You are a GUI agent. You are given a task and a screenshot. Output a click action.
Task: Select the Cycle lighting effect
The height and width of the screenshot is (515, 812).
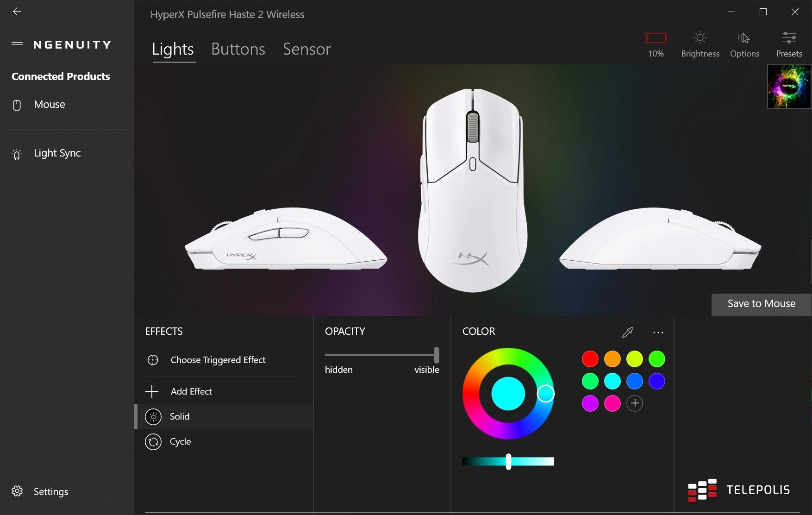[223, 441]
